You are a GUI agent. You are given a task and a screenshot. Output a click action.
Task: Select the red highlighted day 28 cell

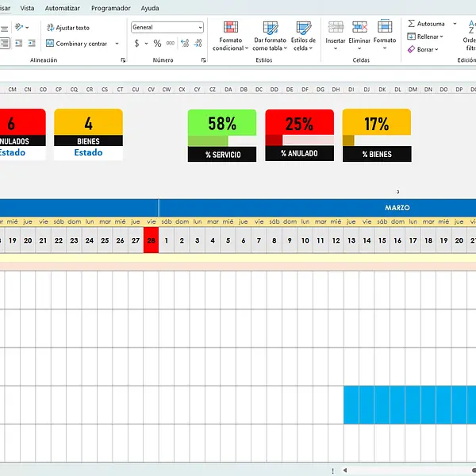click(x=151, y=240)
